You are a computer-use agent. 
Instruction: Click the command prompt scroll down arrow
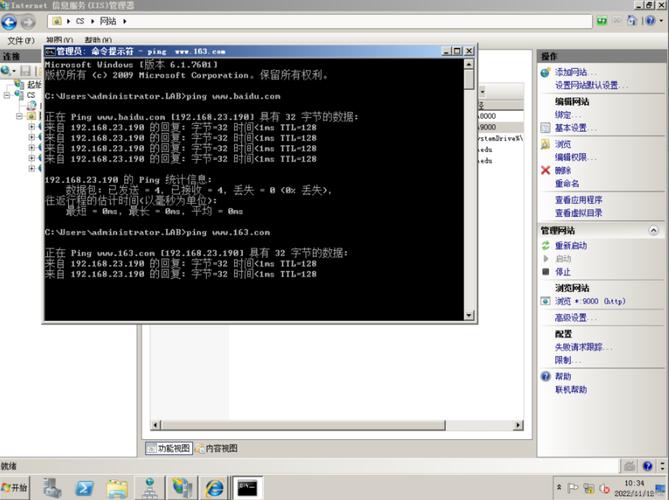pyautogui.click(x=469, y=315)
